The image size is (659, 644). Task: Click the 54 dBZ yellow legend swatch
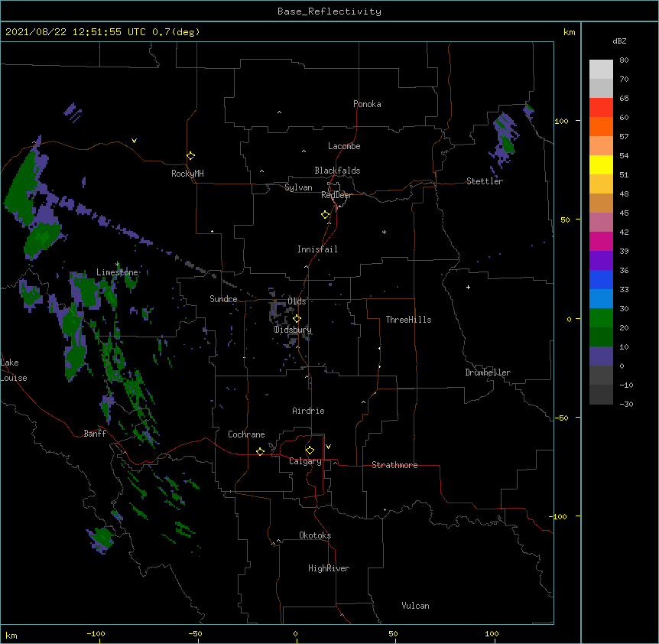(601, 164)
